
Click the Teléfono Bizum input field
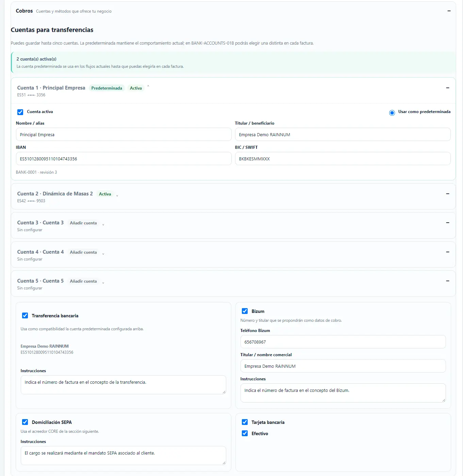[x=343, y=342]
